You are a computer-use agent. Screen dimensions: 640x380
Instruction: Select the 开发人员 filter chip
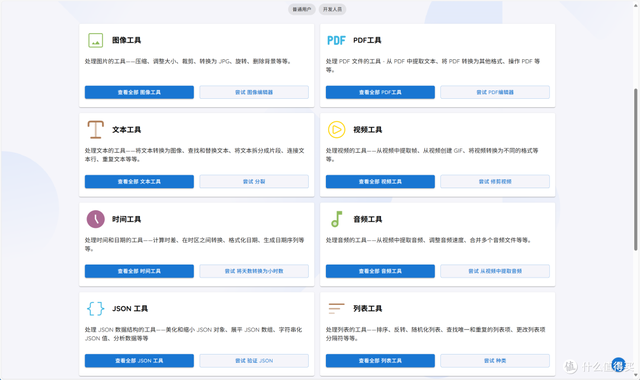[333, 9]
